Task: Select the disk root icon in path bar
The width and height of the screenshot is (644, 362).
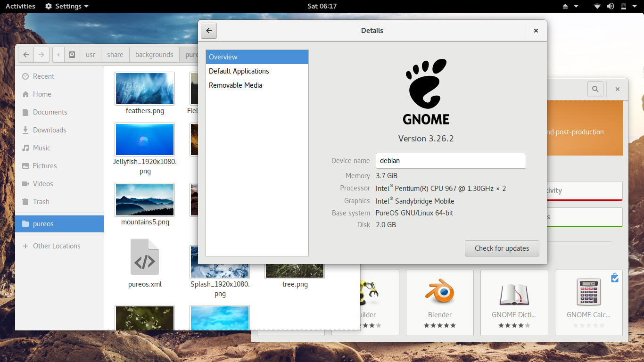Action: [72, 55]
